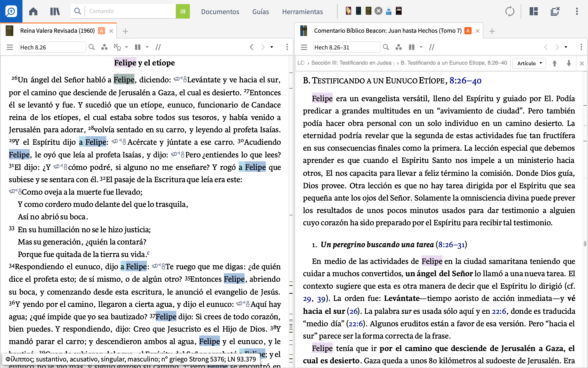Open parallel resources in Beacon commentary panel
This screenshot has height=368, width=588.
pyautogui.click(x=432, y=47)
